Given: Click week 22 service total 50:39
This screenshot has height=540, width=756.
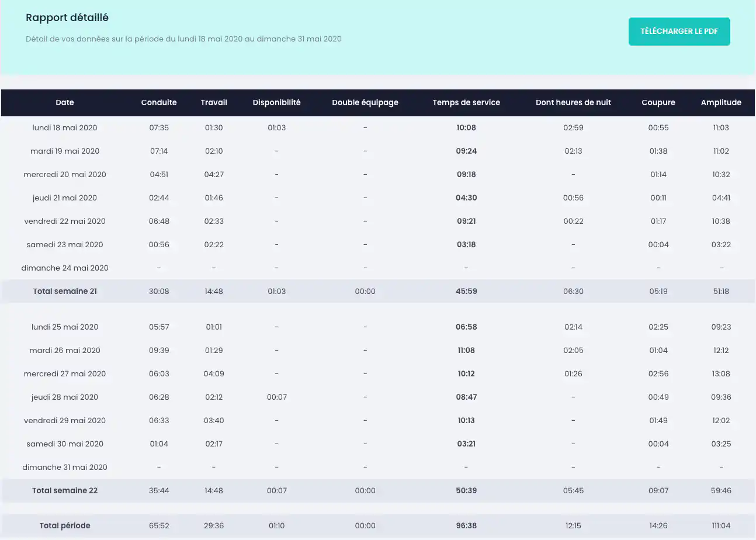Looking at the screenshot, I should point(466,490).
